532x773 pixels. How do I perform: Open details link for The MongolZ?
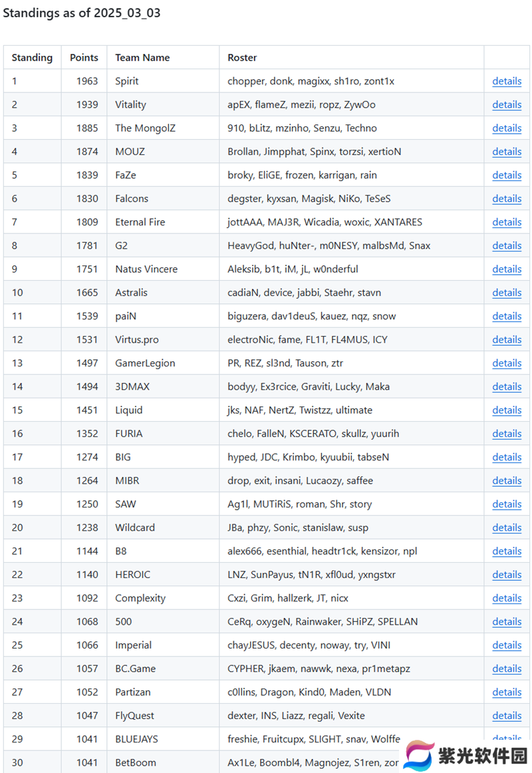pyautogui.click(x=506, y=128)
